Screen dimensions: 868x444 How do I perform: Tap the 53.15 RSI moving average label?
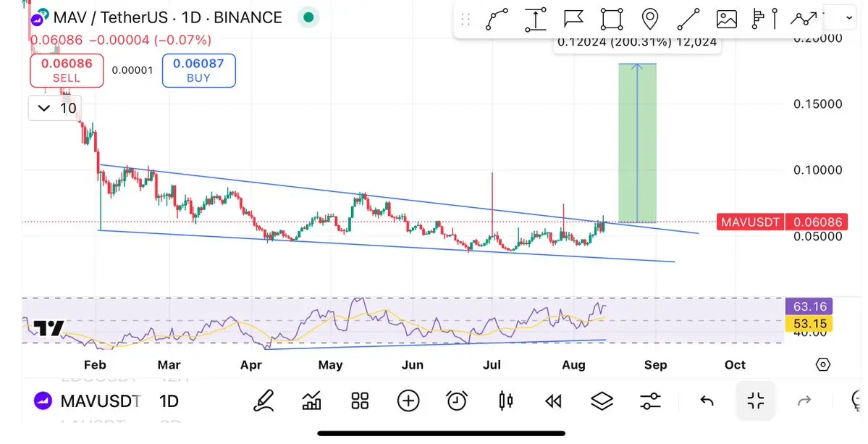pos(809,323)
